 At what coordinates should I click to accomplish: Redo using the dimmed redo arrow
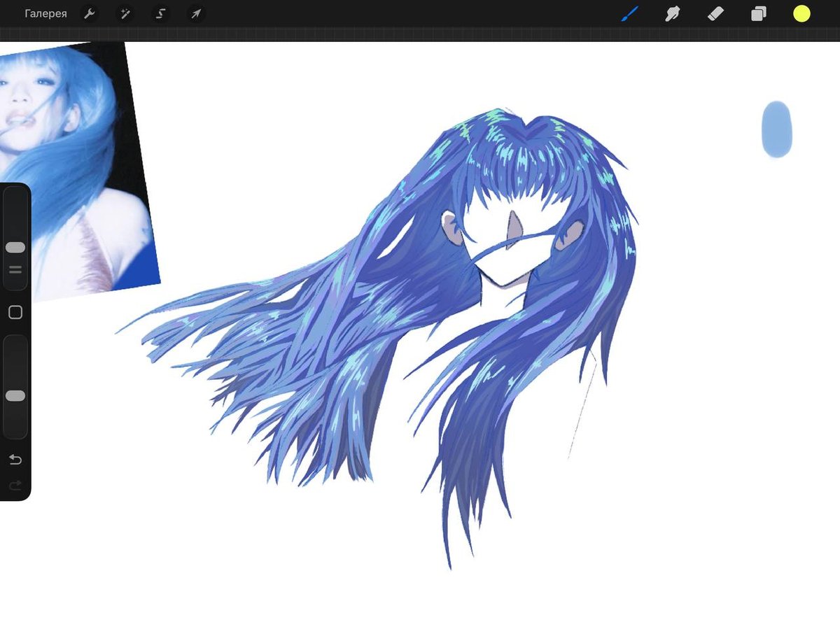(15, 484)
